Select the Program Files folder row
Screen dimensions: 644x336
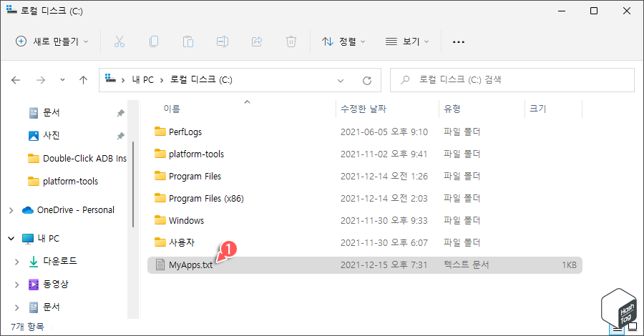click(x=364, y=177)
